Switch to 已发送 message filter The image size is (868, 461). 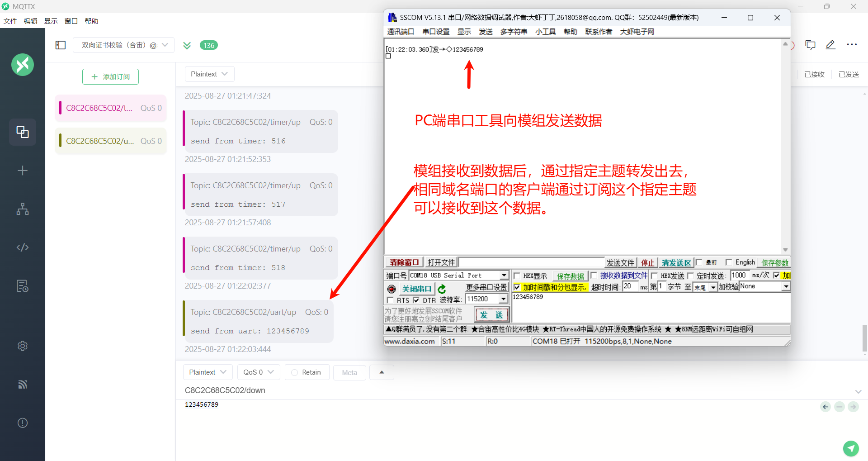pos(849,75)
